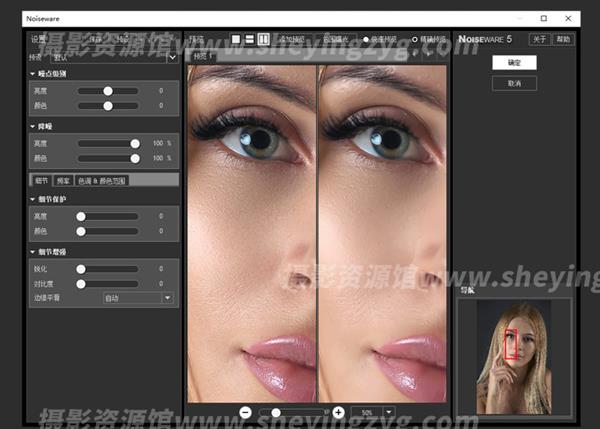Select the single-pane preview layout icon
This screenshot has width=600, height=429.
(x=236, y=39)
